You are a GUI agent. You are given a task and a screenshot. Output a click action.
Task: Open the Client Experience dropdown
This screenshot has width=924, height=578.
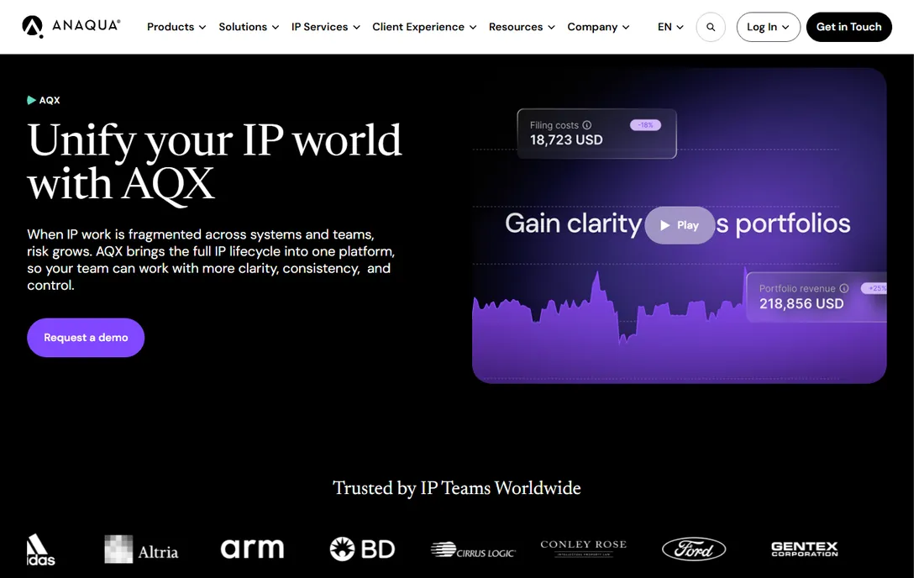click(424, 27)
